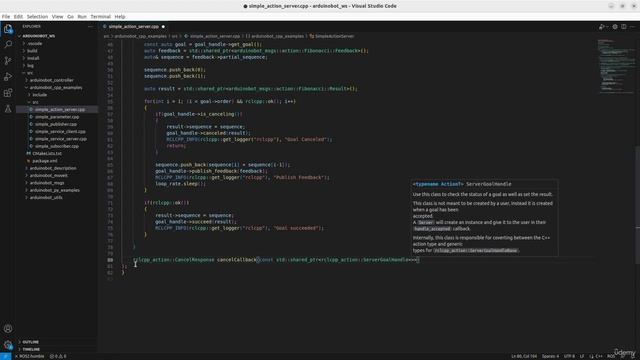Viewport: 640px width, 360px height.
Task: Open simple_parameter.cpp file
Action: [57, 117]
